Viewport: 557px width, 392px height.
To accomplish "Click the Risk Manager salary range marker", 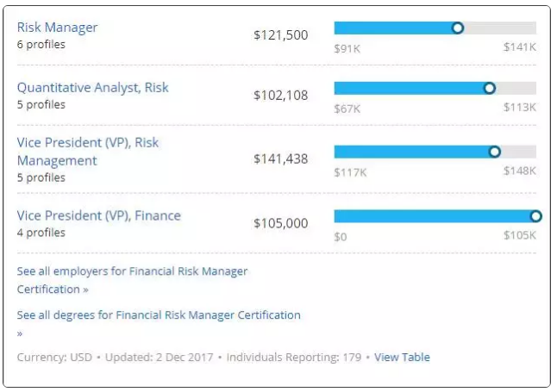I will (458, 28).
